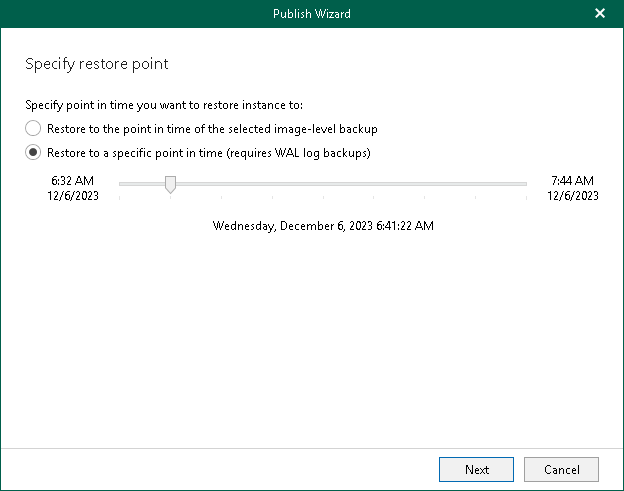Select the image-level backup restore radio button
The width and height of the screenshot is (624, 491).
point(33,129)
